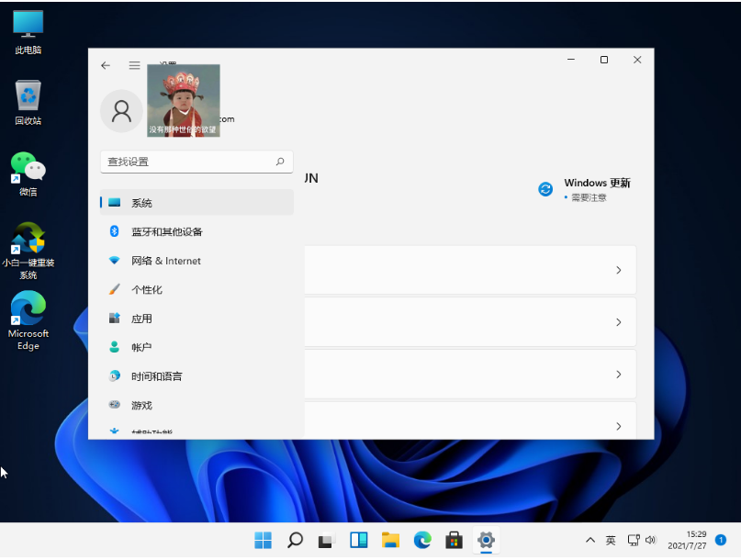Open Microsoft Store from the taskbar

pyautogui.click(x=454, y=540)
